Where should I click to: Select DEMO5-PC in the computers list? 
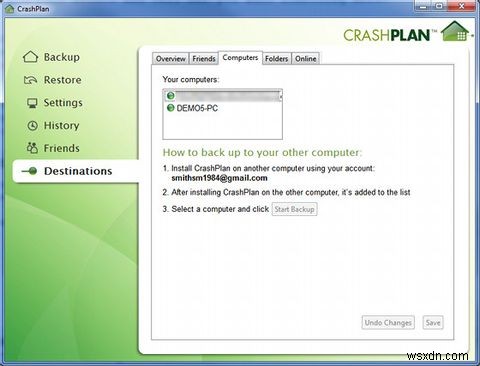pos(222,108)
